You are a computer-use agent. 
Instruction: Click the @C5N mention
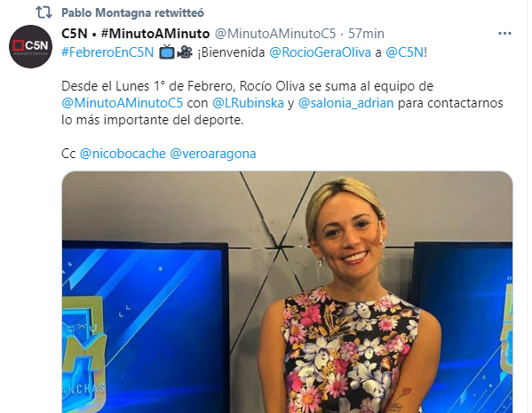404,52
